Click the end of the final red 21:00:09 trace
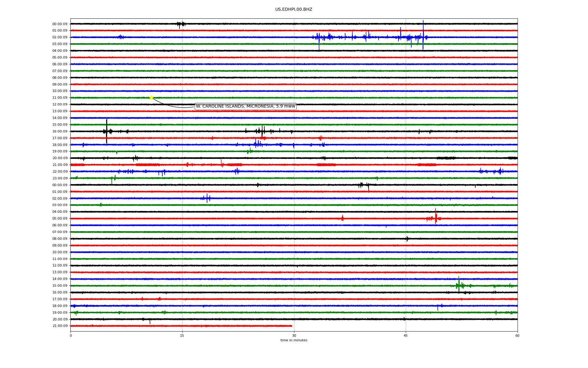 point(292,326)
